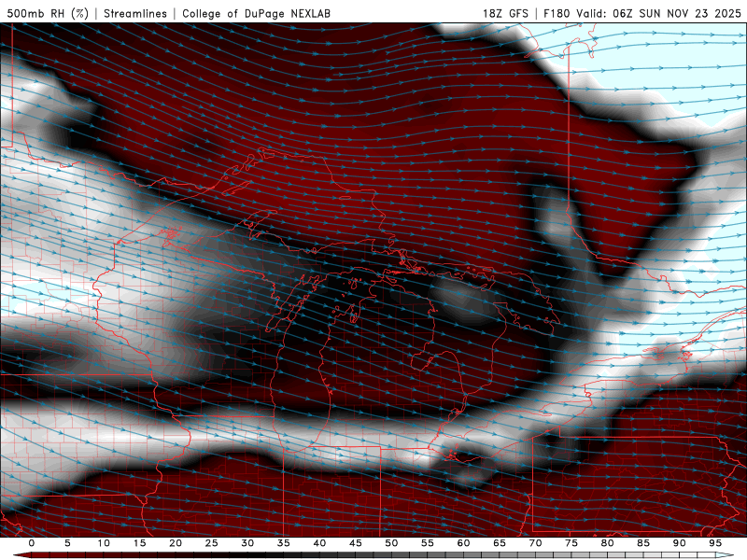This screenshot has height=560, width=747.
Task: Click the 'Streamlines' header label
Action: click(x=135, y=13)
